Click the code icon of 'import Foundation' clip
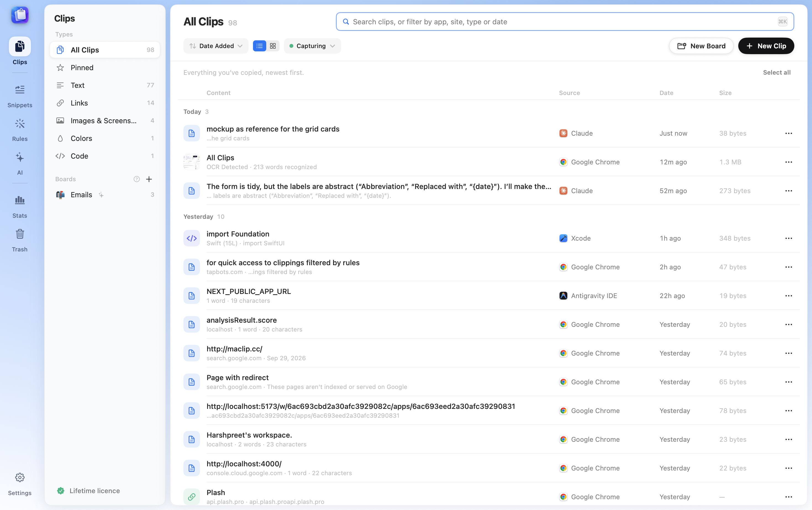The height and width of the screenshot is (510, 812). pyautogui.click(x=191, y=238)
